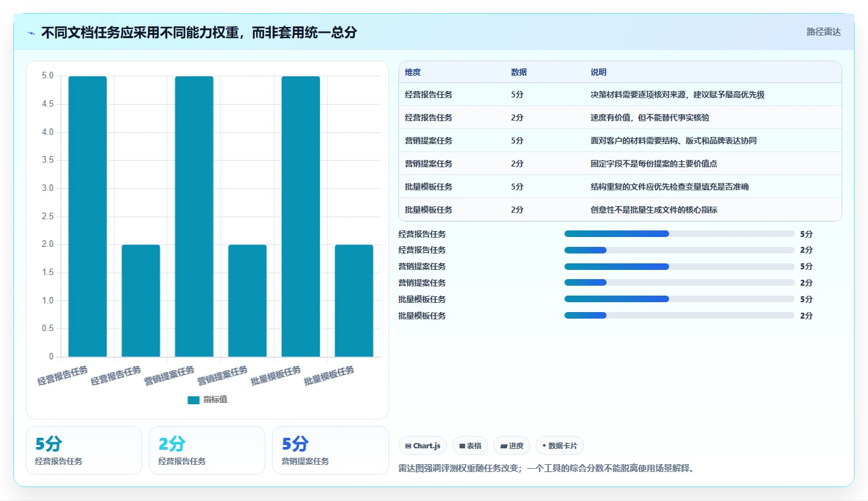Click the footnote text beginning with 雷达图强调评测权重
This screenshot has width=868, height=501.
[x=547, y=469]
